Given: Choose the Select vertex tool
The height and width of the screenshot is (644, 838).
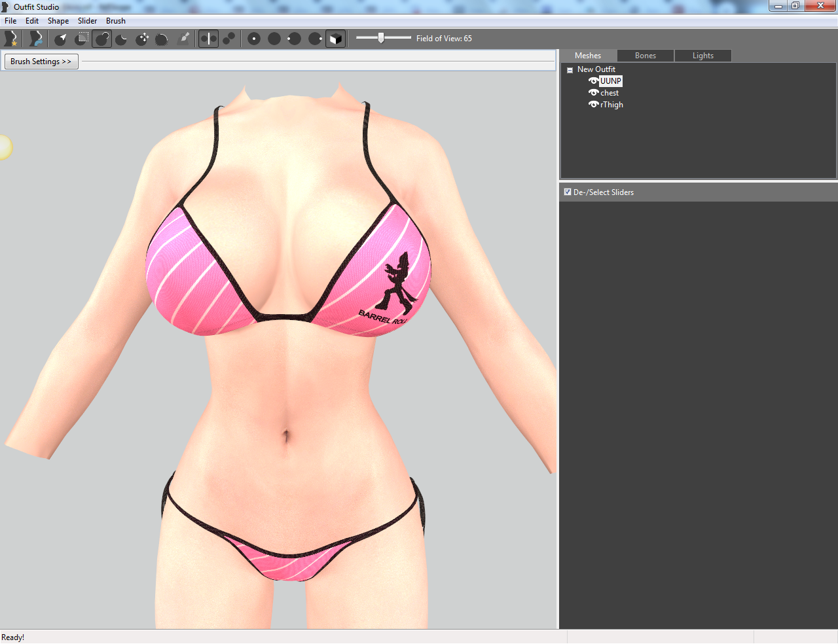Looking at the screenshot, I should point(61,39).
